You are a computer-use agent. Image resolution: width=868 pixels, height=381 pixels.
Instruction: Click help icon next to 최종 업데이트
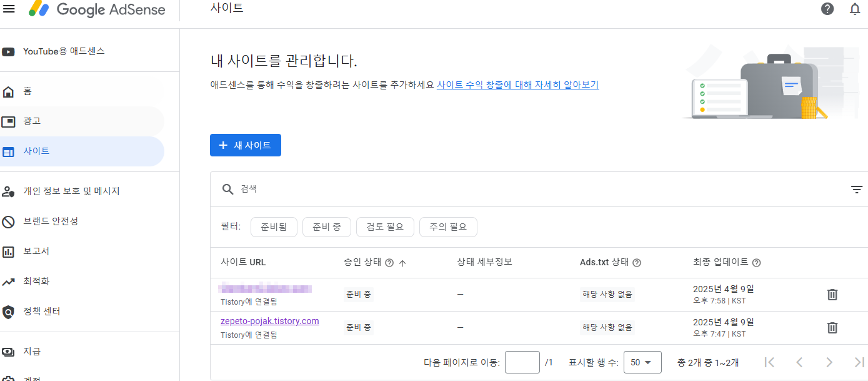tap(757, 263)
